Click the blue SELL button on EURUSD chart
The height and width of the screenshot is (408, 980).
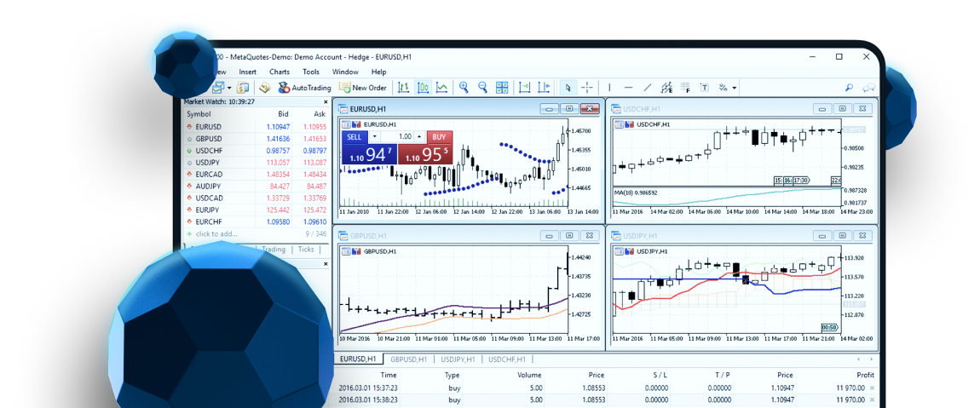coord(355,137)
